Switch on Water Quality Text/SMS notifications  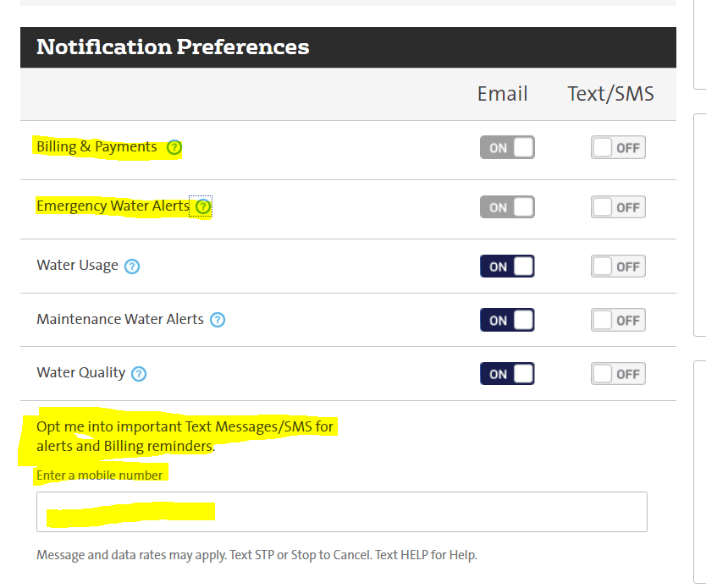(x=617, y=373)
